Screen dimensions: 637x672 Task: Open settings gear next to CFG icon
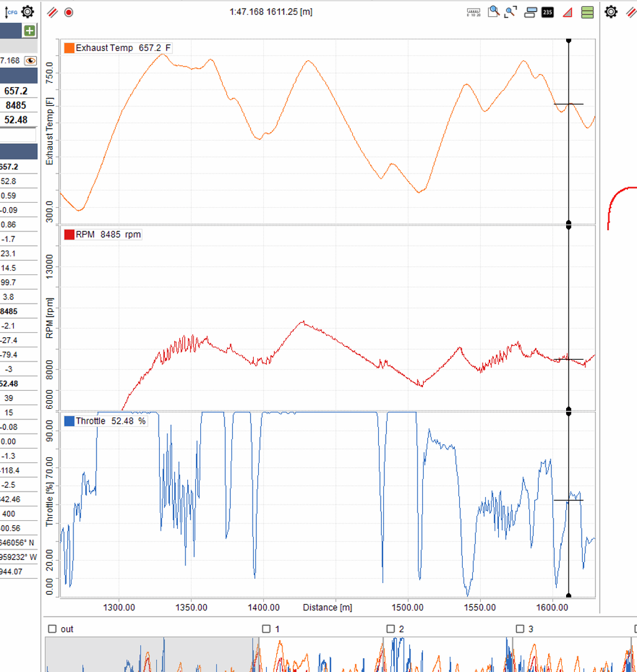(27, 12)
